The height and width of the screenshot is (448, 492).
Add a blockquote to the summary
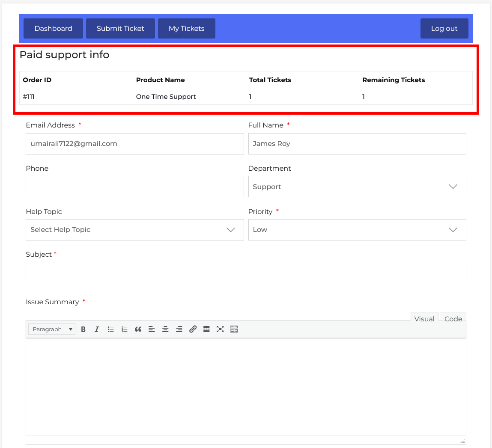138,329
